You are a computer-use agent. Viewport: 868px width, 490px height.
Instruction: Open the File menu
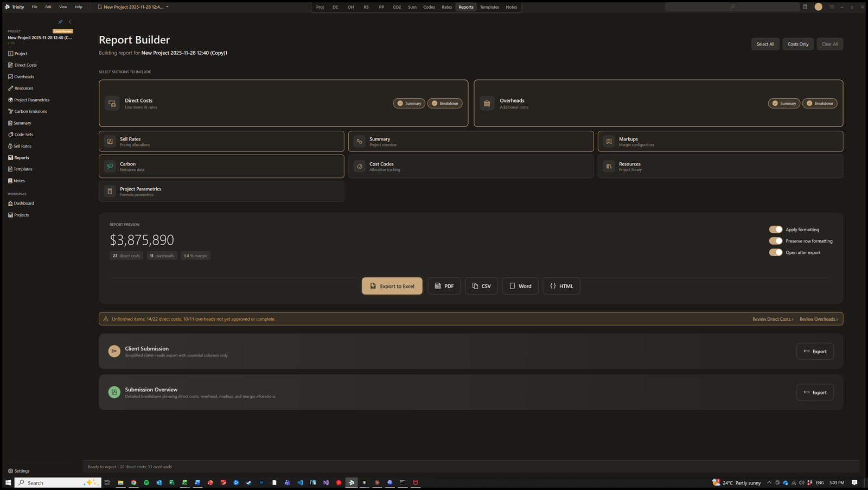coord(35,7)
